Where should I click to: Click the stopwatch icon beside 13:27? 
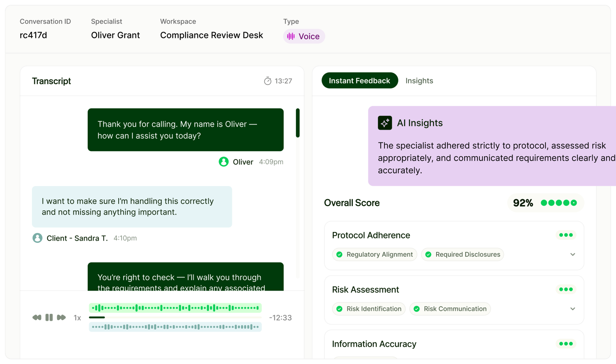267,81
